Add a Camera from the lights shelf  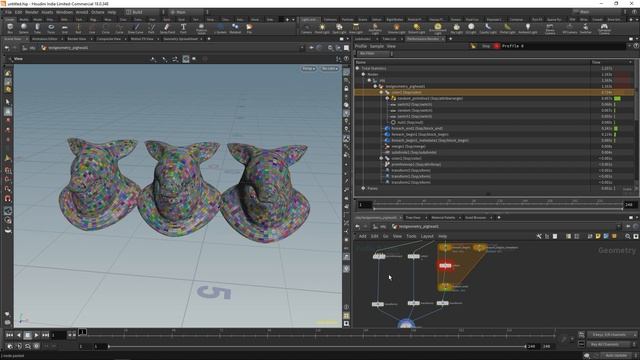[306, 28]
